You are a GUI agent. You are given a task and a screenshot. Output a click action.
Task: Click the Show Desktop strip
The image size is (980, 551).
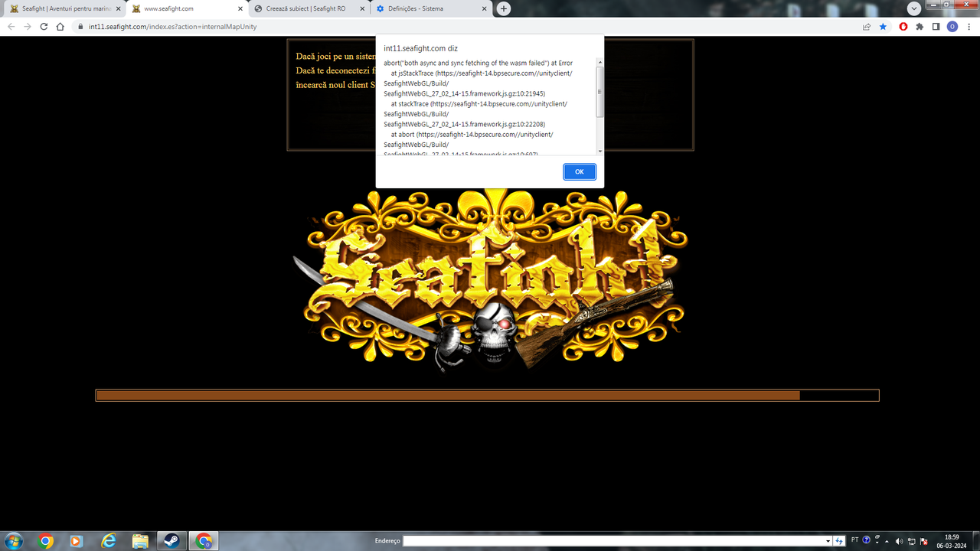[x=975, y=541]
